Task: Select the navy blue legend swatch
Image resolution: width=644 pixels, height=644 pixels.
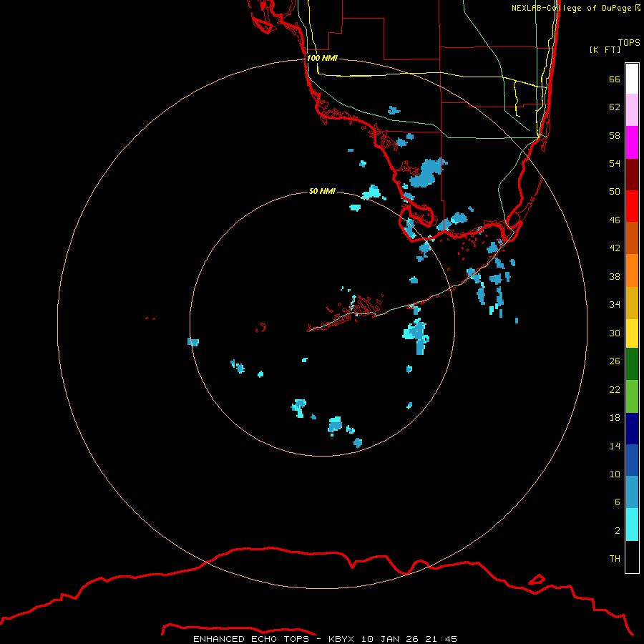Action: tap(632, 429)
